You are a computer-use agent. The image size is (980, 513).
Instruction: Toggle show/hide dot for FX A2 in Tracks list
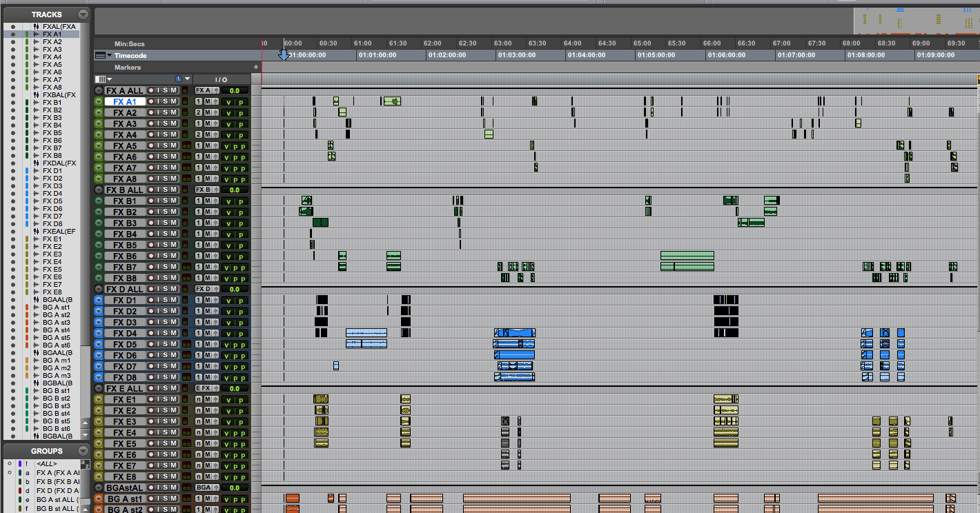pyautogui.click(x=13, y=41)
